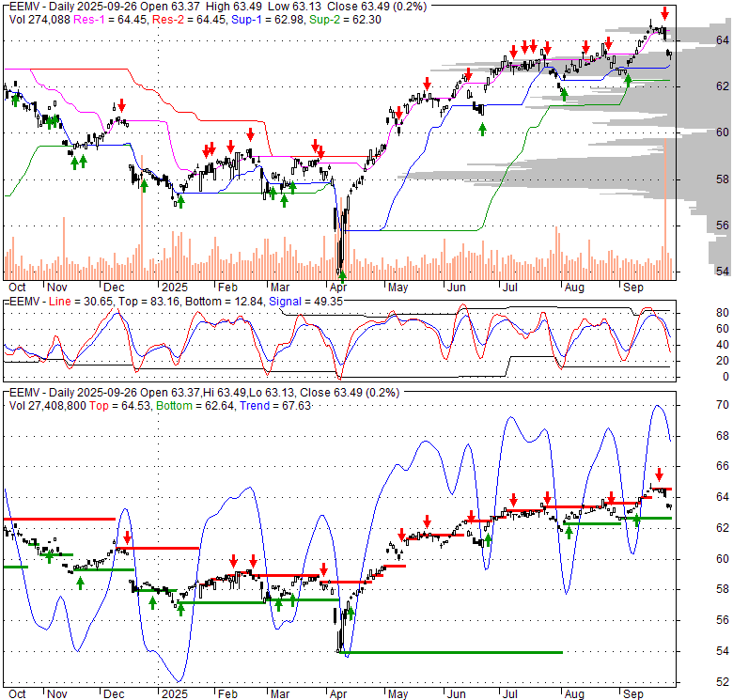
Task: Click the 'Sup-2 = 62.30' legend value
Action: [345, 20]
